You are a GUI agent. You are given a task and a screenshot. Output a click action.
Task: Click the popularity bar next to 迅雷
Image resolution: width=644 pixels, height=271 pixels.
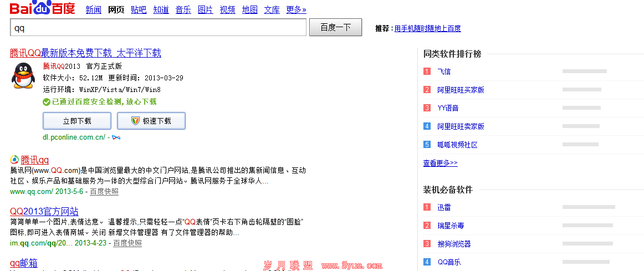coord(588,207)
